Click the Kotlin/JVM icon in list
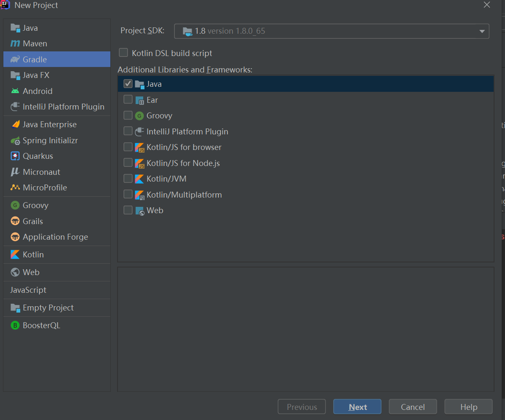Screen dimensions: 505x420 pyautogui.click(x=139, y=179)
